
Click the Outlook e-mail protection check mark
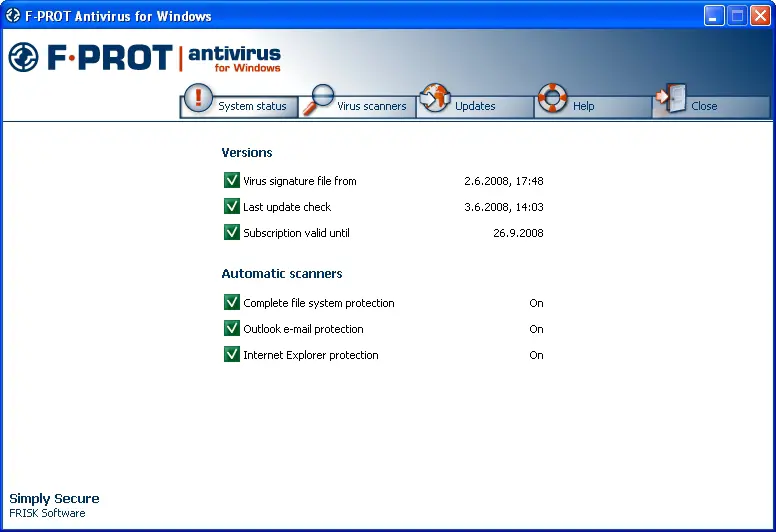(x=232, y=328)
